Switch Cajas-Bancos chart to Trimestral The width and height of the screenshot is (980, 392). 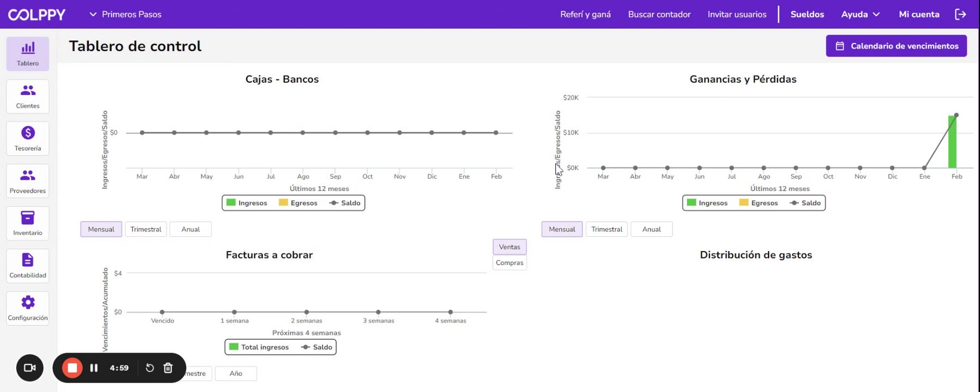pyautogui.click(x=146, y=229)
